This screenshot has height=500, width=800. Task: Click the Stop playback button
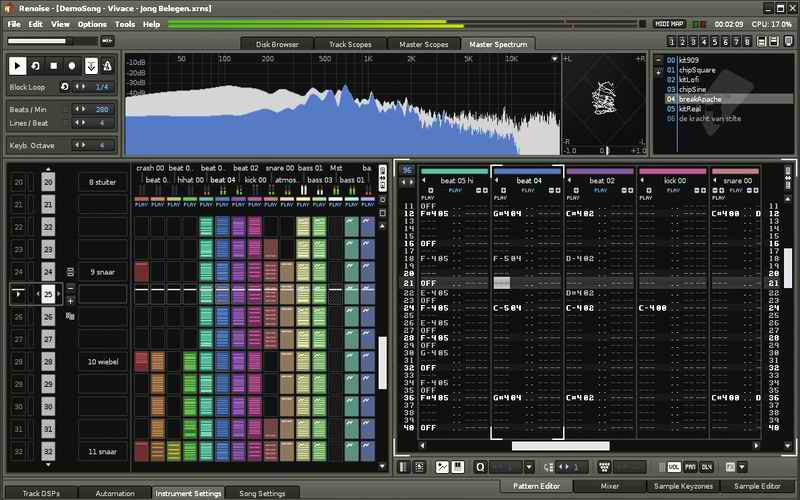tap(55, 65)
